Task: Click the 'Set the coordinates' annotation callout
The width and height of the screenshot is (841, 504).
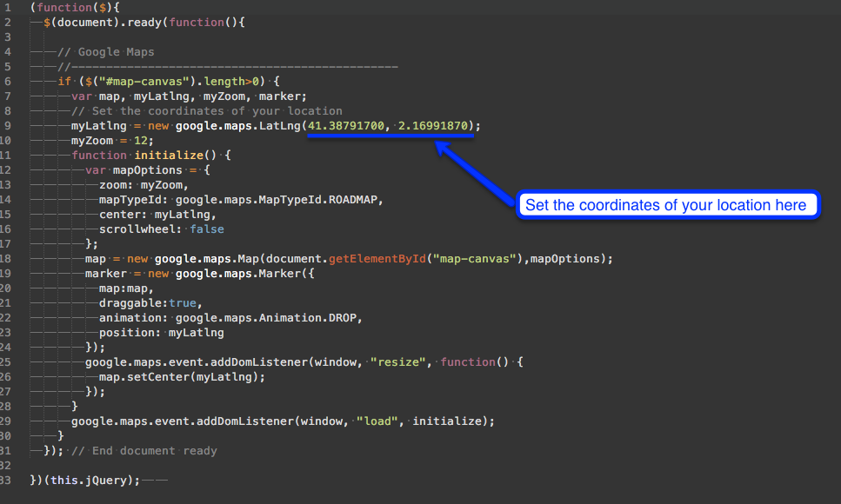Action: point(666,206)
